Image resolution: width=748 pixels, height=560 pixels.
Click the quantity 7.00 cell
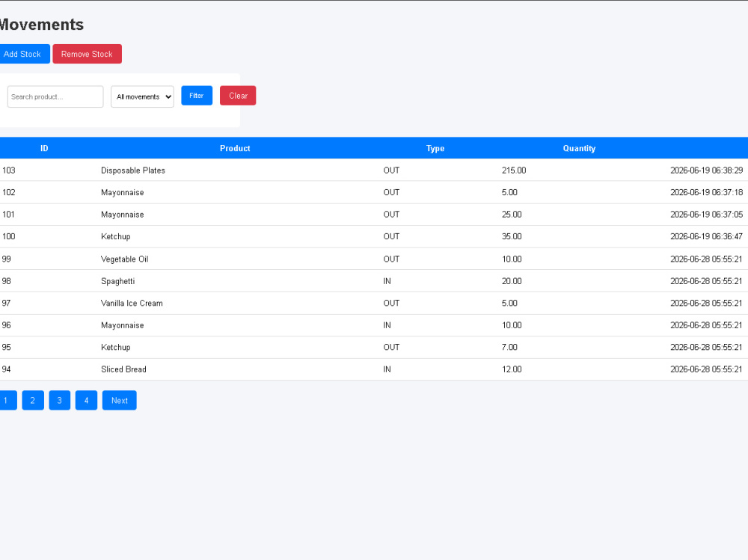click(x=509, y=347)
